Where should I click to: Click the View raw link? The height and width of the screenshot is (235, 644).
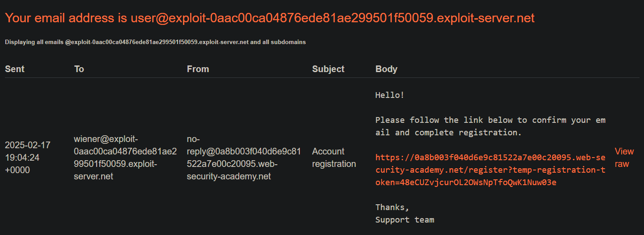pos(624,158)
